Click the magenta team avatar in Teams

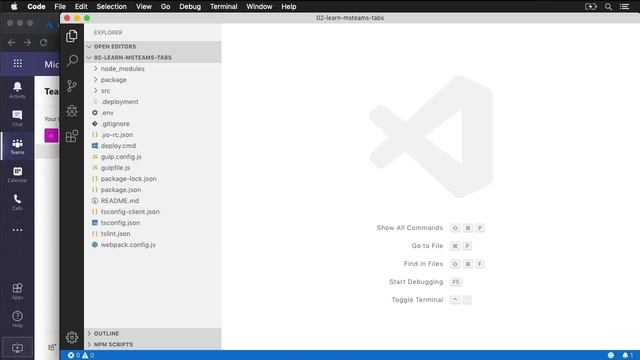tap(51, 136)
